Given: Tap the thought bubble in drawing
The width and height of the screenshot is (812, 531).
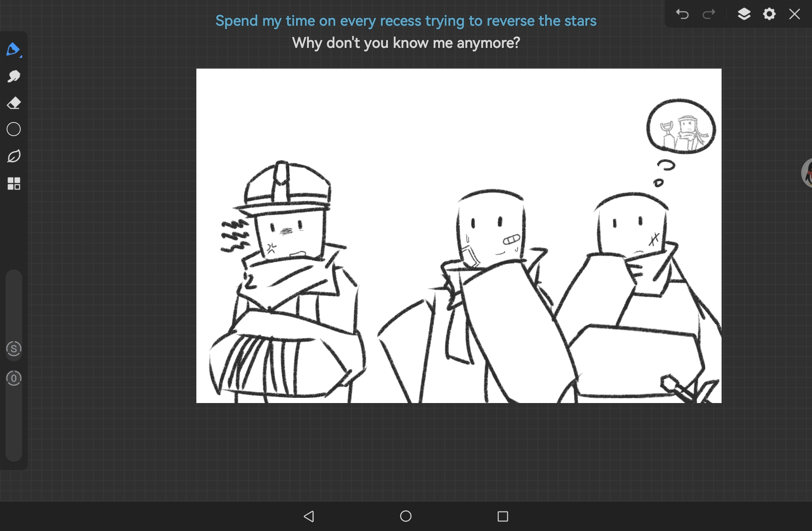Looking at the screenshot, I should 681,126.
